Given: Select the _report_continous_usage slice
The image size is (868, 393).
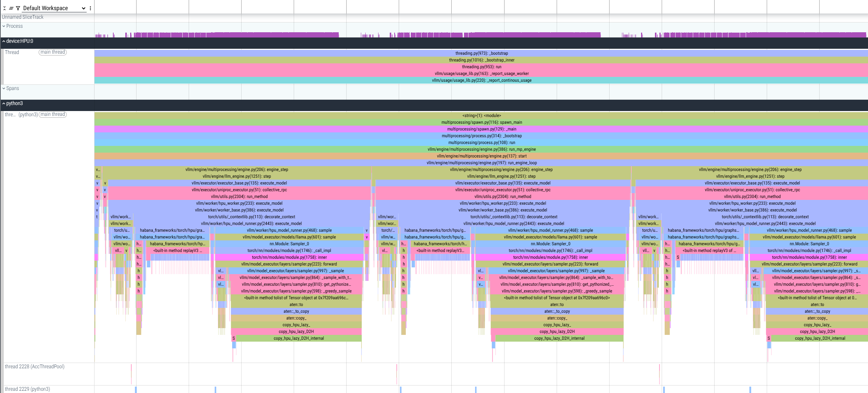Looking at the screenshot, I should pyautogui.click(x=481, y=80).
